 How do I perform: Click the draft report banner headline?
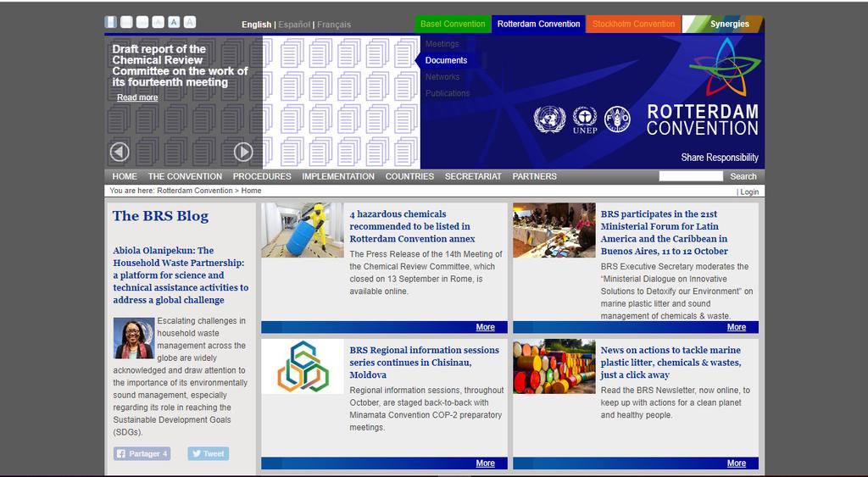click(x=180, y=65)
